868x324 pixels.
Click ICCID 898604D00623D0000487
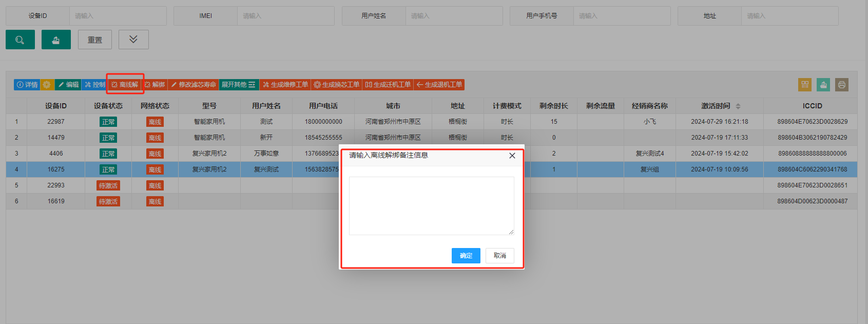click(x=813, y=201)
